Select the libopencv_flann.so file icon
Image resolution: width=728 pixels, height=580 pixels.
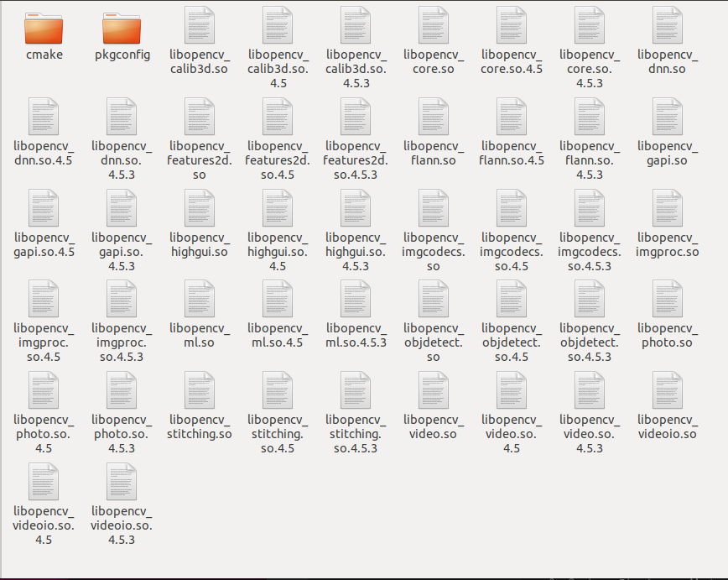point(434,117)
